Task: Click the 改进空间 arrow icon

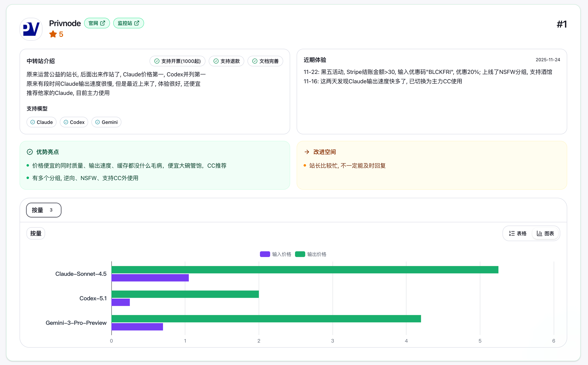Action: tap(307, 152)
